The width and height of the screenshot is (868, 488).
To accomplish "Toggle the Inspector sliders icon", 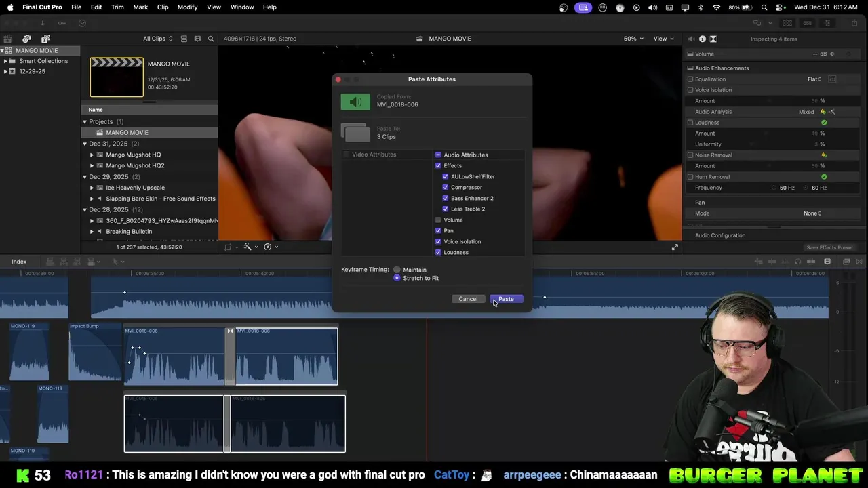I will 827,23.
